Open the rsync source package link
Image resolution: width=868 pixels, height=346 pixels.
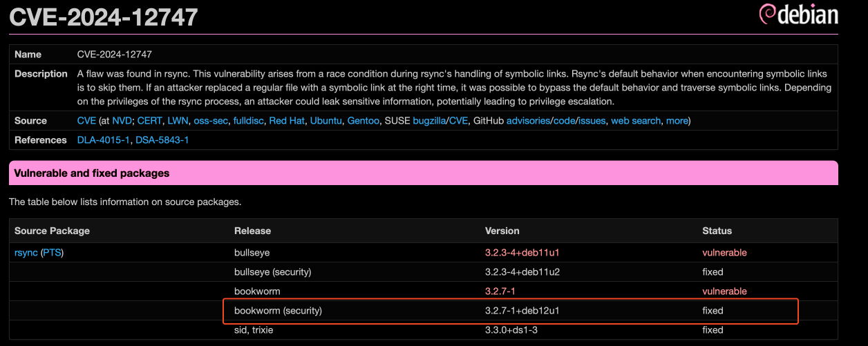pyautogui.click(x=26, y=253)
